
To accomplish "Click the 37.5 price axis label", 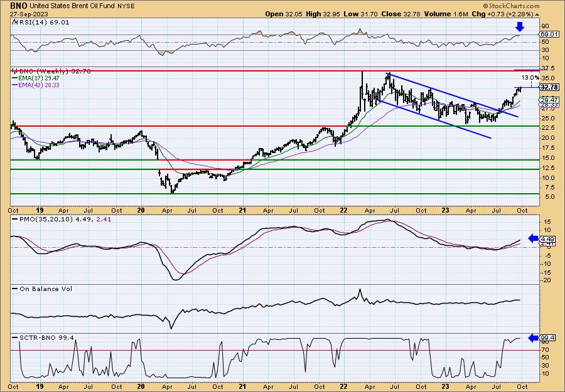I will coord(549,68).
